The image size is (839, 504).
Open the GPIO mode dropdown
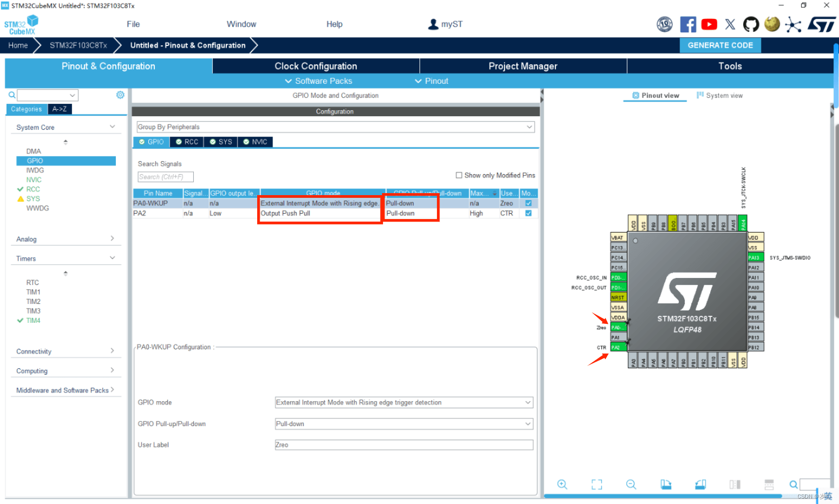point(404,402)
